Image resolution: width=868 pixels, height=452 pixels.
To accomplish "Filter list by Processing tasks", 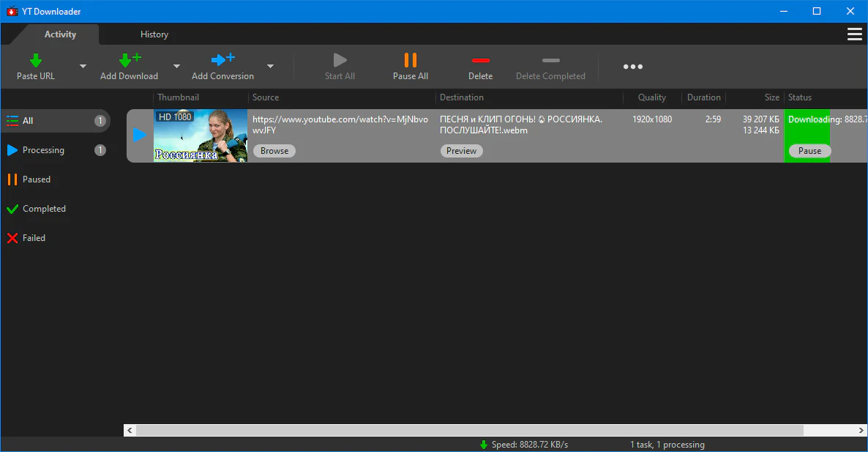I will pyautogui.click(x=43, y=150).
